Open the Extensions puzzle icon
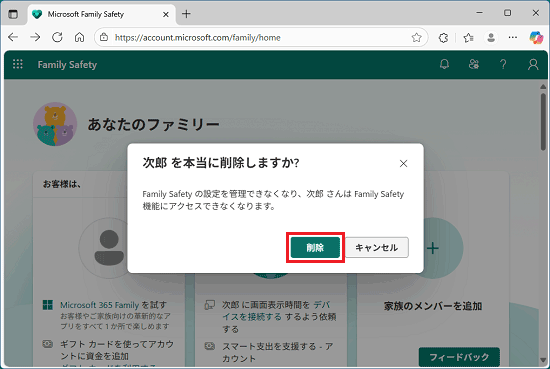The width and height of the screenshot is (550, 369). coord(444,37)
